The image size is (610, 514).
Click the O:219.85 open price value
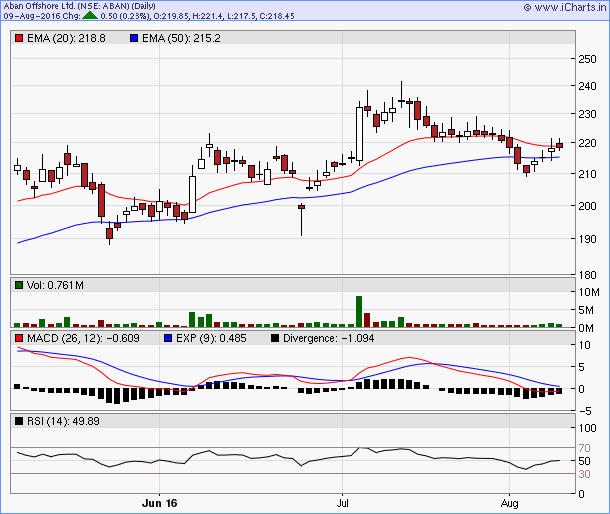pyautogui.click(x=171, y=16)
